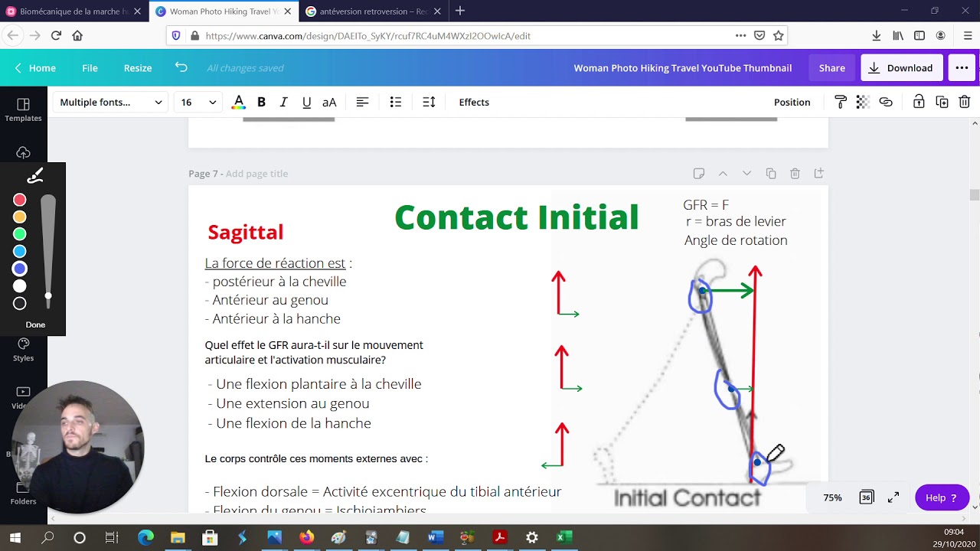Image resolution: width=980 pixels, height=551 pixels.
Task: Toggle uppercase aA text option
Action: tap(329, 102)
